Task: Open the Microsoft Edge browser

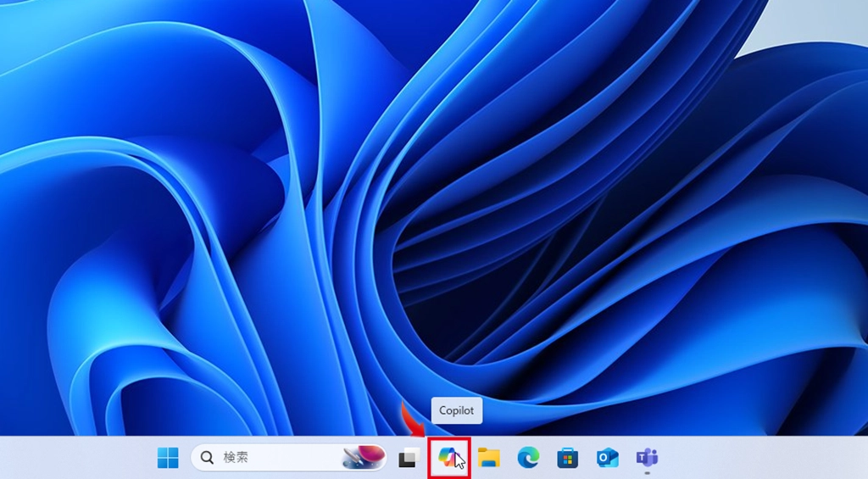Action: tap(528, 458)
